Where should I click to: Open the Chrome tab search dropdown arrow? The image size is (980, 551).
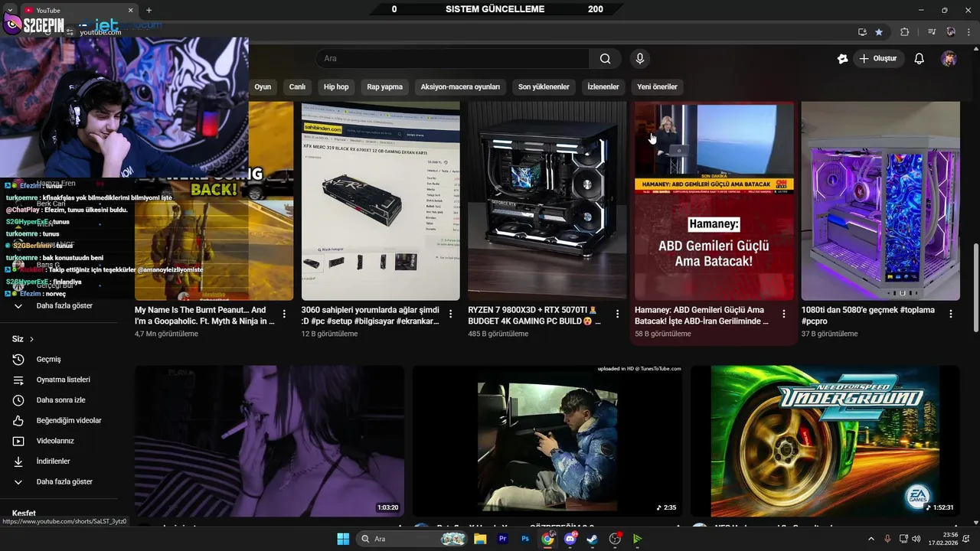click(9, 10)
